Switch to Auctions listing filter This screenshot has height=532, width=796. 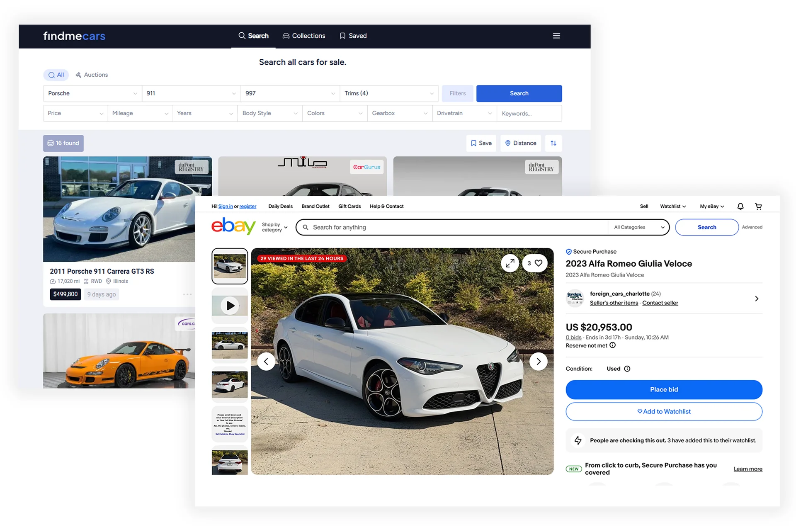[x=92, y=75]
